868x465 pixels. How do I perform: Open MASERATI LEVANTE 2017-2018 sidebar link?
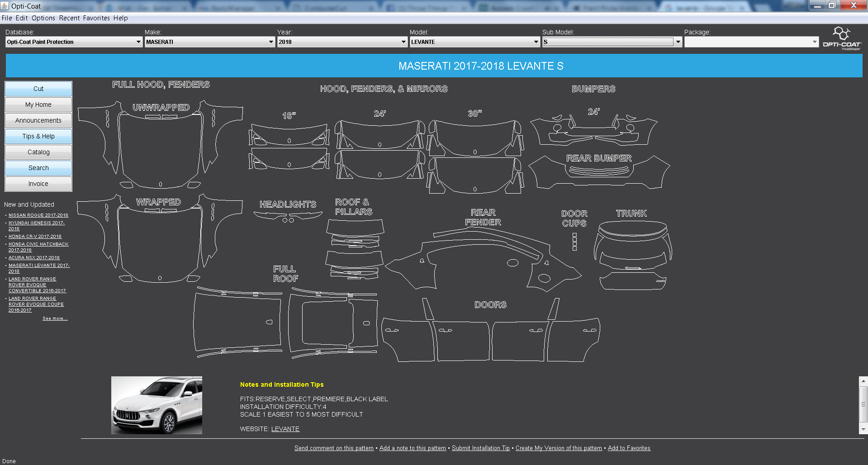[39, 268]
